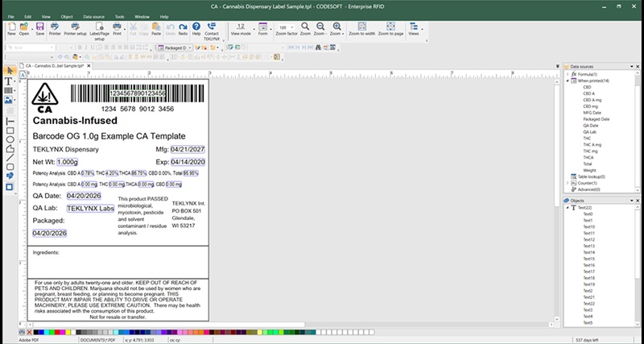Open the Edit menu

pos(28,17)
